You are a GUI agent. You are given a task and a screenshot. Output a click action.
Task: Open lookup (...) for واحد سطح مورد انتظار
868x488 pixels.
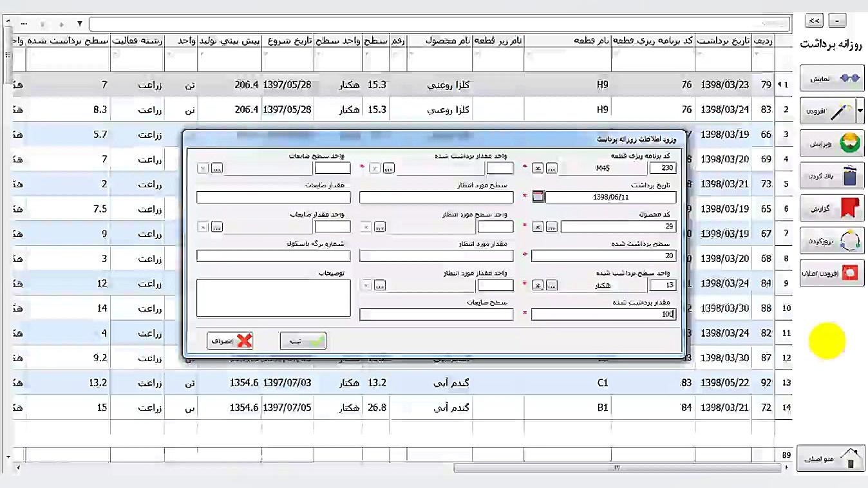380,227
